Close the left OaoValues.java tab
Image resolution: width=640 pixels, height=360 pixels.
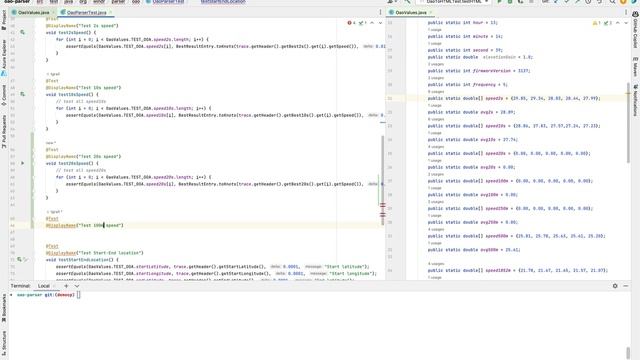click(x=53, y=13)
